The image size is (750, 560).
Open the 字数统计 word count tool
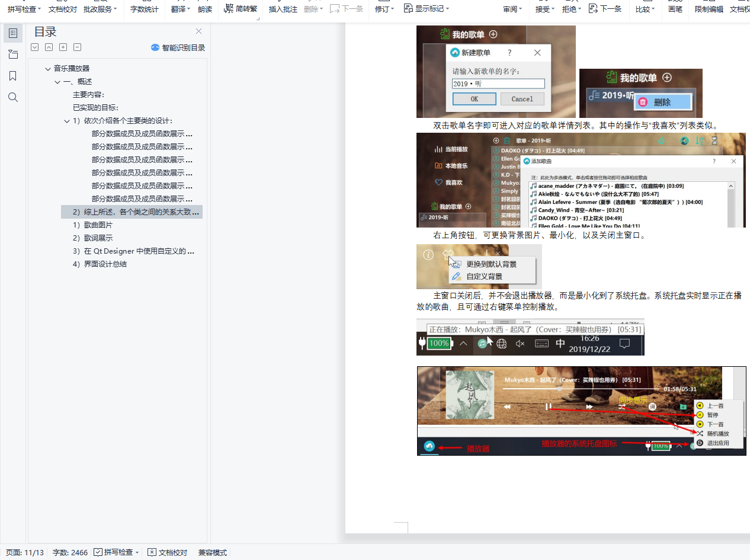pyautogui.click(x=144, y=9)
